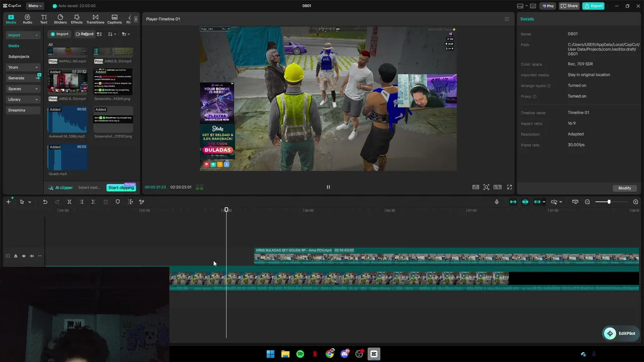The height and width of the screenshot is (362, 644).
Task: Show more tool tabs with the arrow
Action: (135, 19)
